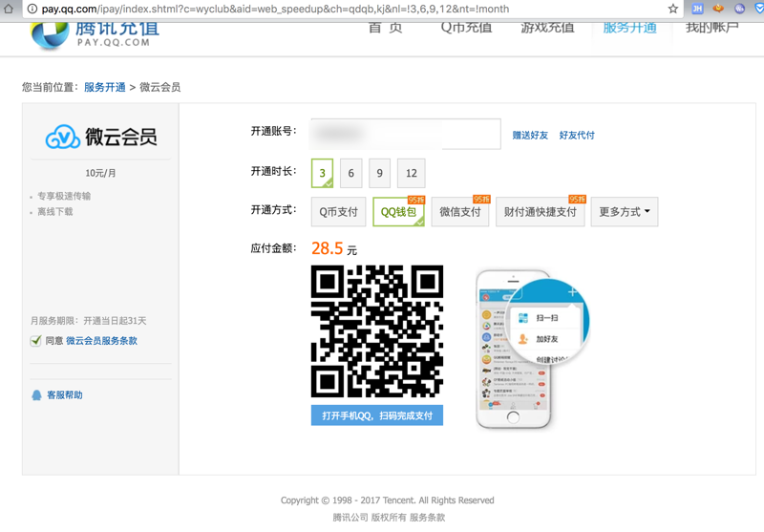This screenshot has width=764, height=532.
Task: Choose QQ钱包 payment method
Action: [398, 212]
